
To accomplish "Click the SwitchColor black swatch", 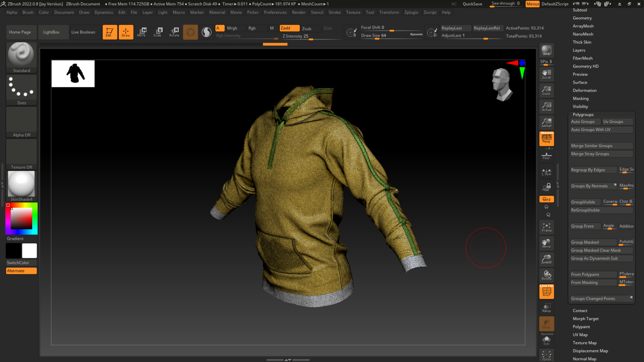I will click(x=13, y=251).
